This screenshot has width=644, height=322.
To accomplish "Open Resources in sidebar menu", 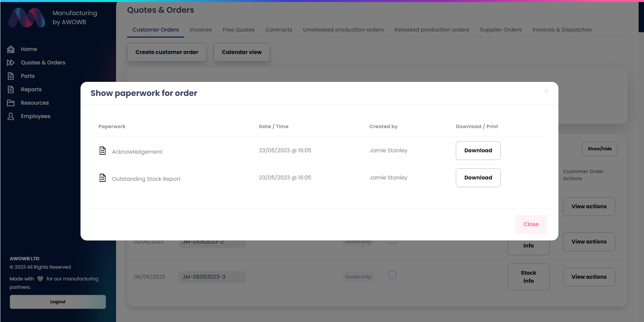I will point(35,103).
